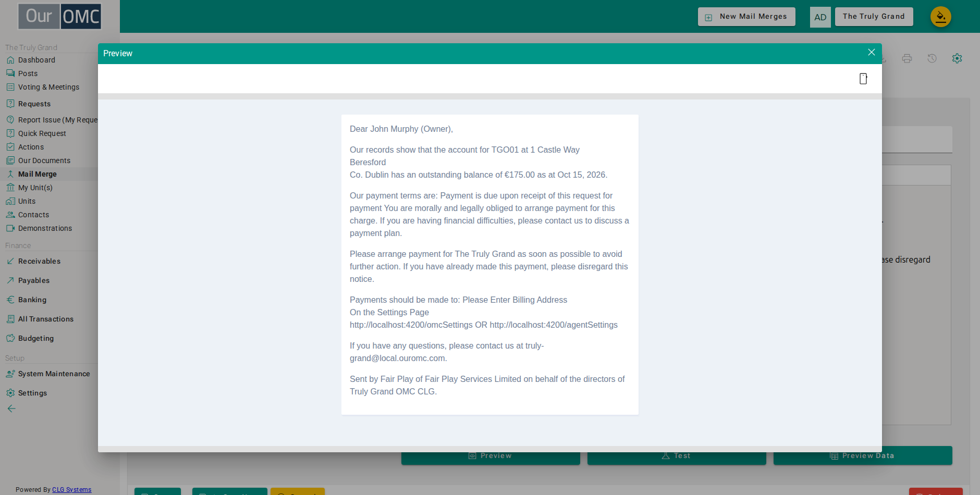Open the history clock icon
Viewport: 980px width, 495px height.
(932, 58)
